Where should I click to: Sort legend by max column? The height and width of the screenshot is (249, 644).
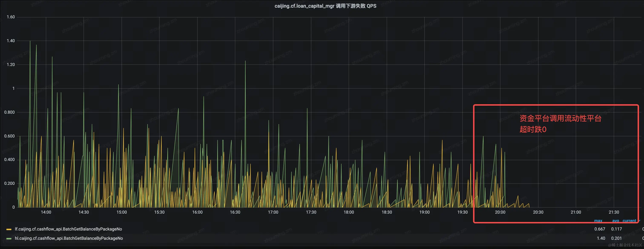pos(598,221)
